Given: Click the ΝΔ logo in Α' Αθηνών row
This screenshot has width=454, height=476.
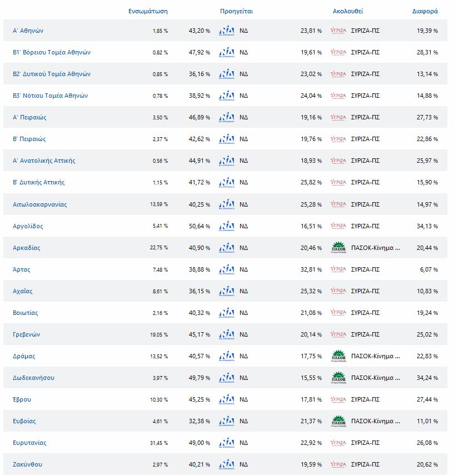Looking at the screenshot, I should (x=227, y=31).
